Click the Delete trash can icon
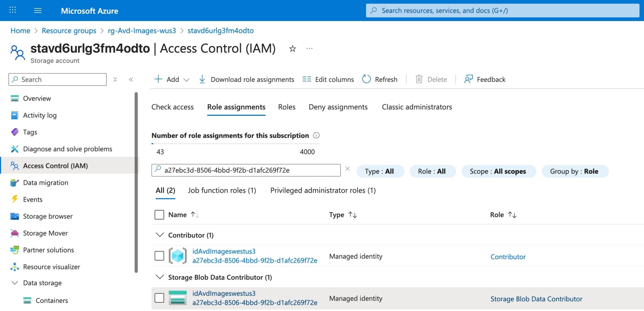Viewport: 644px width, 311px height. click(419, 79)
